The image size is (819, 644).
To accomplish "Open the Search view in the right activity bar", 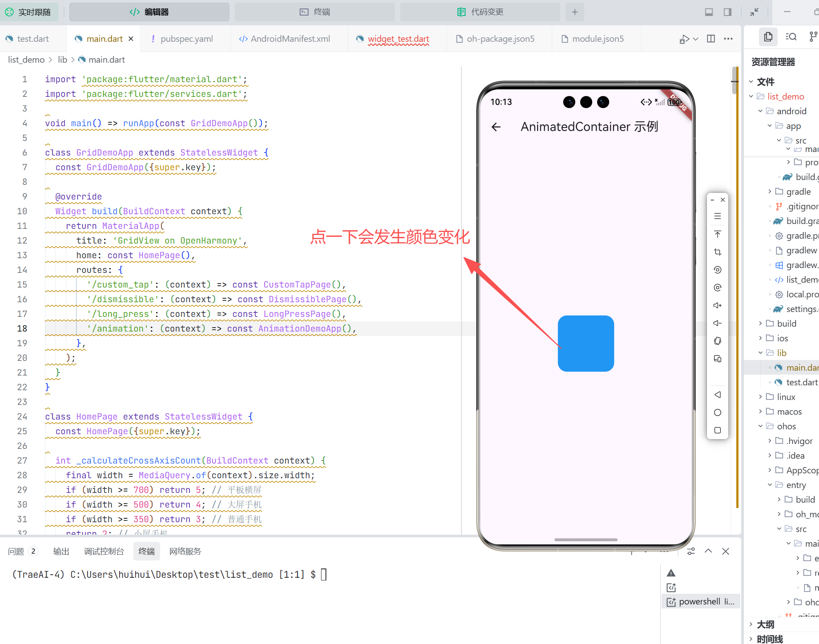I will tap(791, 37).
